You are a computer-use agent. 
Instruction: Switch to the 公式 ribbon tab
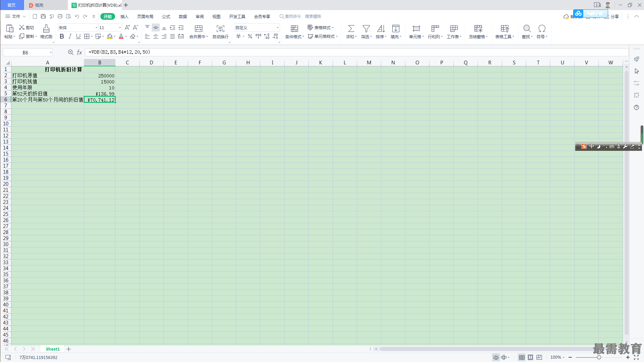coord(166,16)
